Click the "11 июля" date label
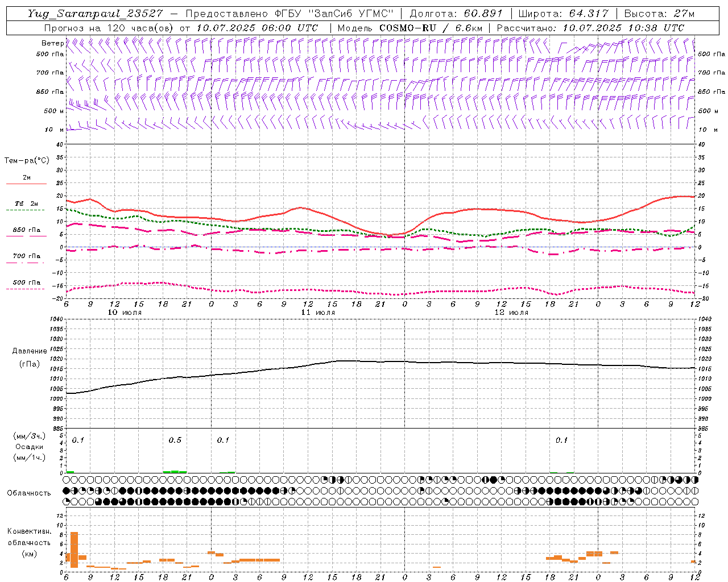 pos(318,313)
